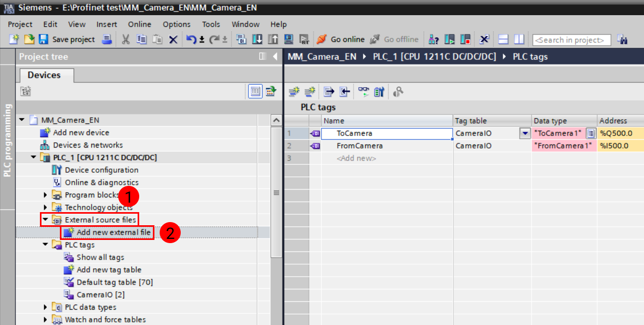The width and height of the screenshot is (644, 325).
Task: Expand the PLC data types folder
Action: 45,307
